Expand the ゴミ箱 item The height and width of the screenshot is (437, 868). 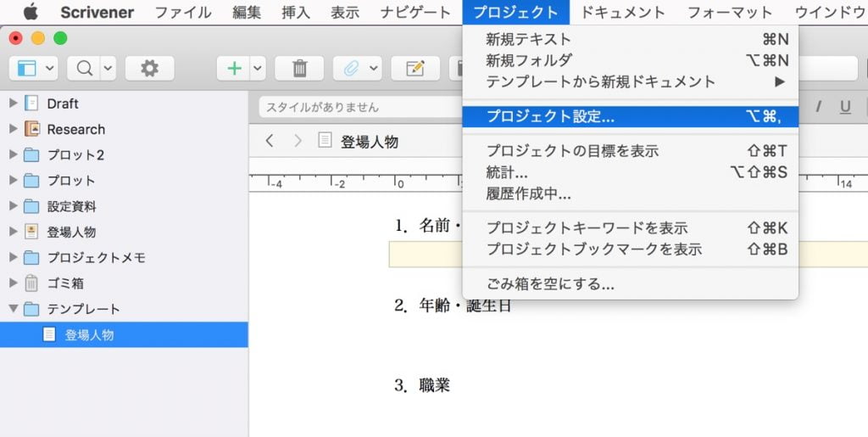(x=14, y=283)
